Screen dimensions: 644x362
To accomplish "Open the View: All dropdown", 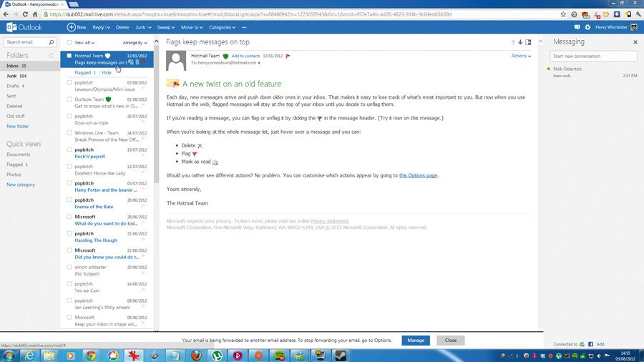I will (x=84, y=42).
